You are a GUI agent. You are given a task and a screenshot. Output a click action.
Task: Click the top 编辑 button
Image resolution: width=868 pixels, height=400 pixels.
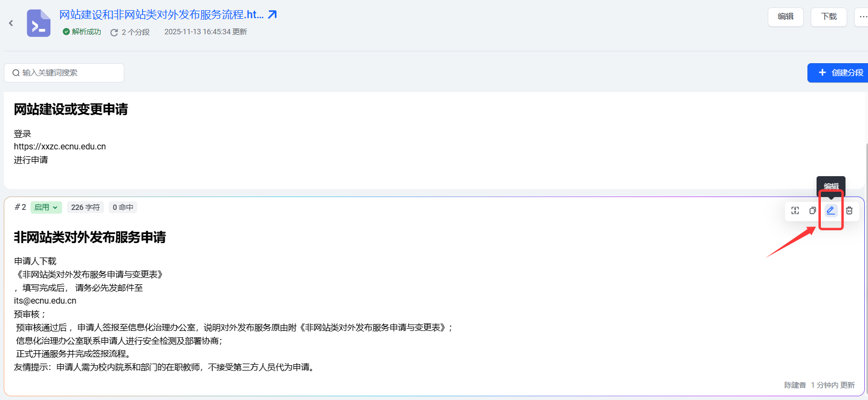coord(785,17)
